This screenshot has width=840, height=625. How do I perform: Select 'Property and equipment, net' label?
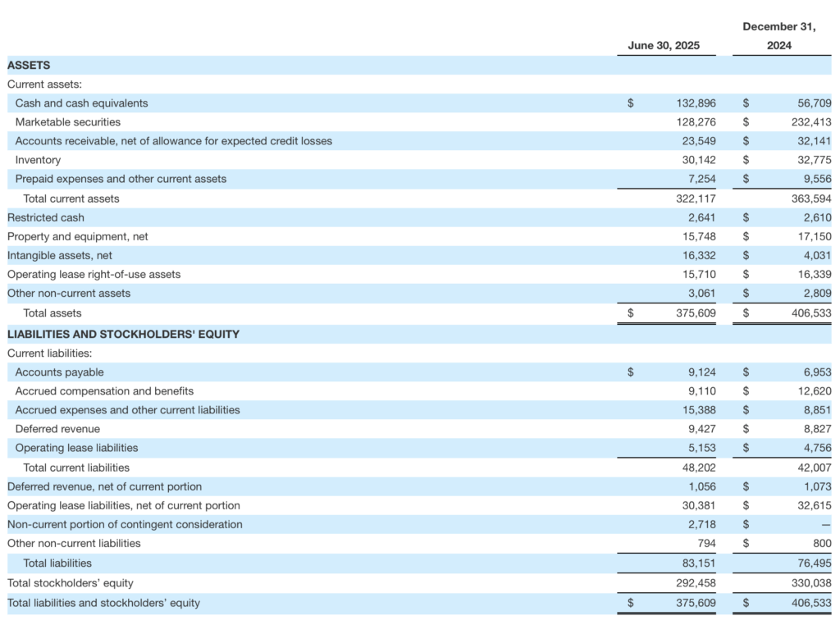click(78, 237)
